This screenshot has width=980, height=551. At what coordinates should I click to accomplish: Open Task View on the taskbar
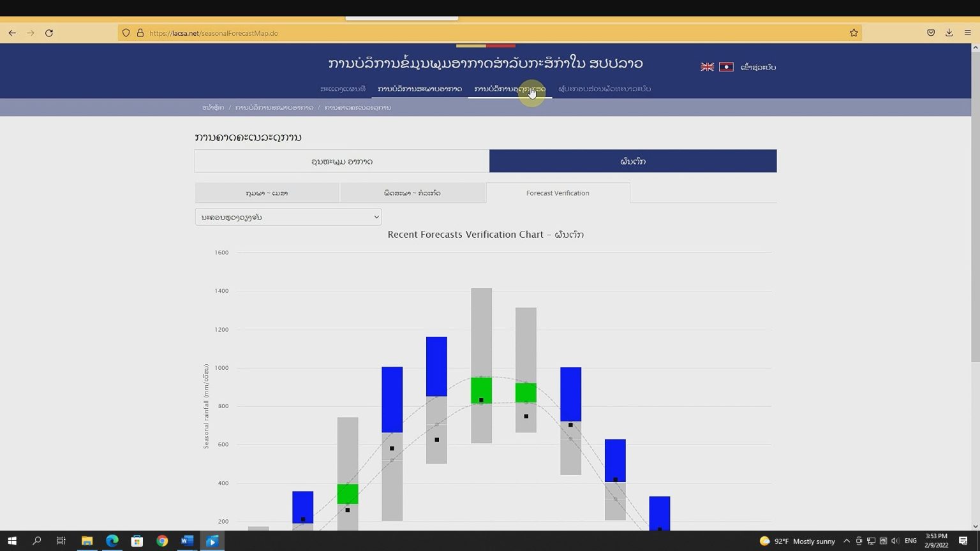tap(61, 541)
